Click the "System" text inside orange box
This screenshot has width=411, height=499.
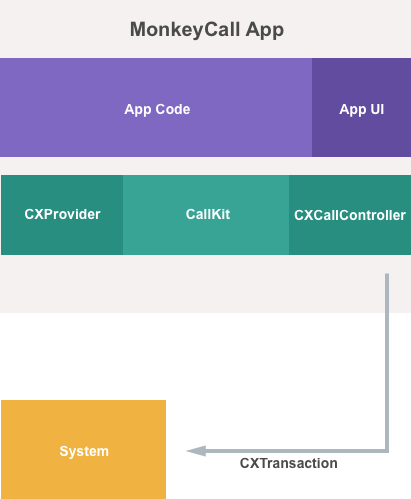[x=84, y=452]
